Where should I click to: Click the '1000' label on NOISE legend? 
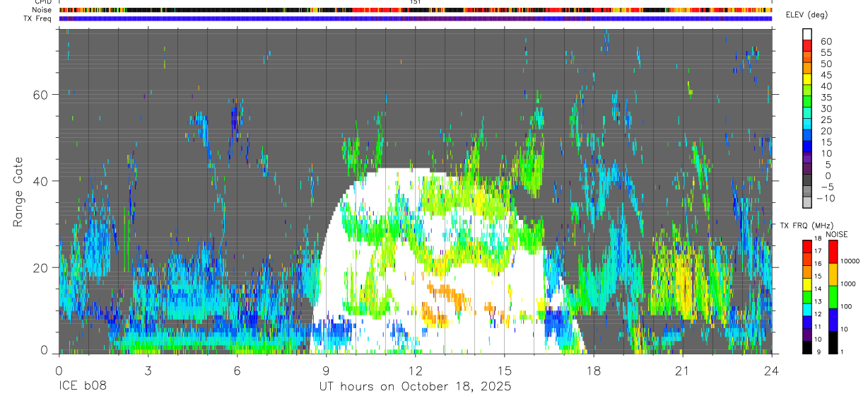coord(848,284)
